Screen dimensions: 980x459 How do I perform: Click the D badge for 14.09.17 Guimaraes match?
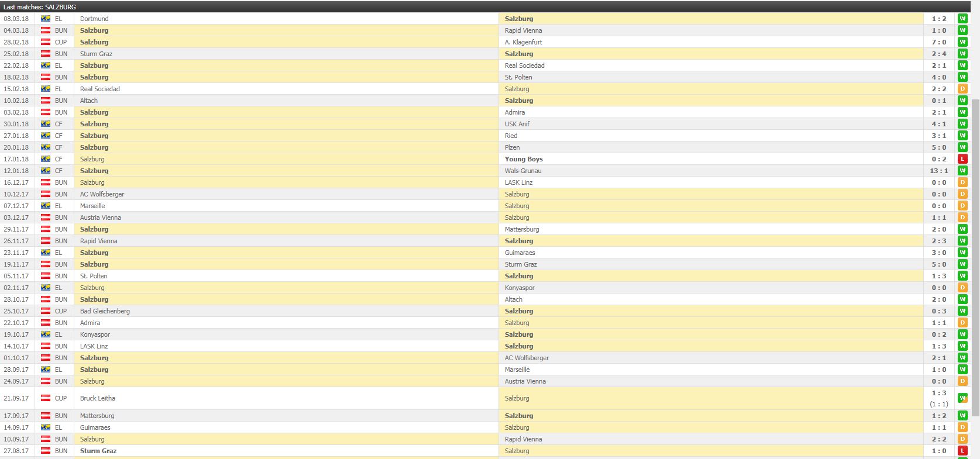[962, 427]
